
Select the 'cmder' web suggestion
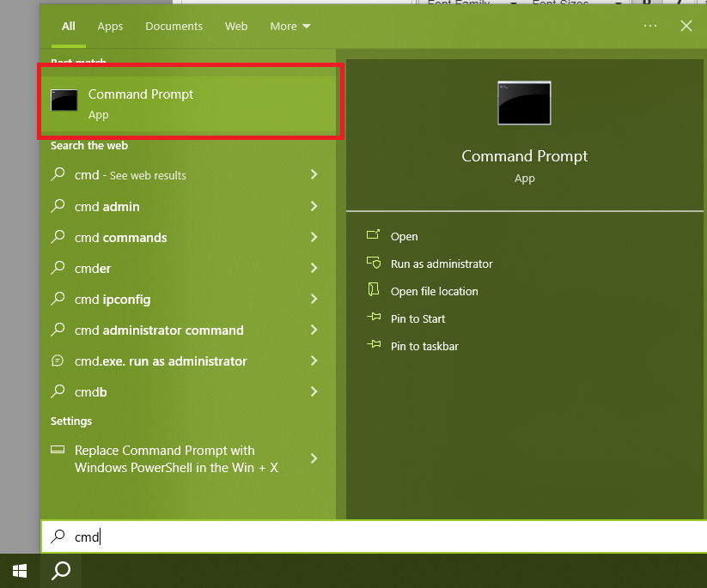(x=188, y=268)
